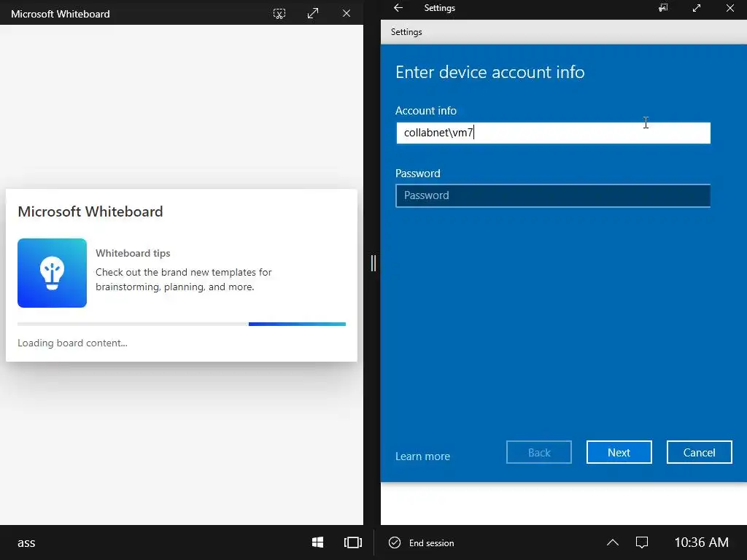
Task: Cancel the device account setup
Action: pos(699,452)
